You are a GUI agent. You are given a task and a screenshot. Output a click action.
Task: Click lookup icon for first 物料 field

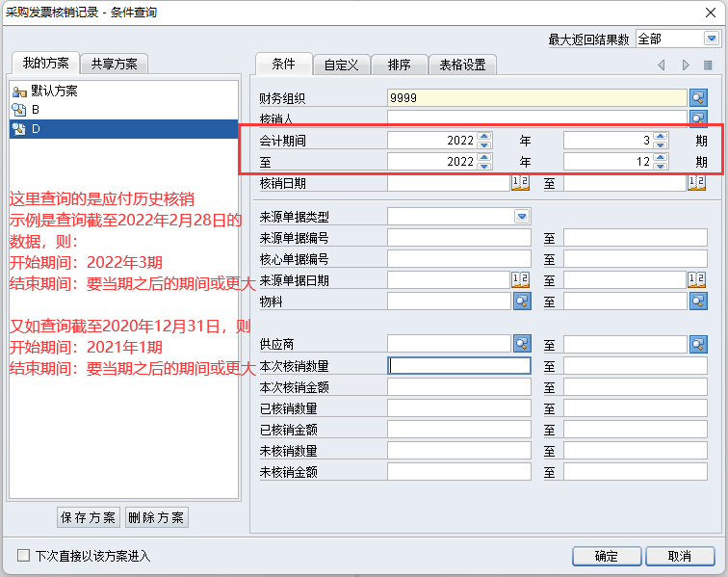(522, 302)
